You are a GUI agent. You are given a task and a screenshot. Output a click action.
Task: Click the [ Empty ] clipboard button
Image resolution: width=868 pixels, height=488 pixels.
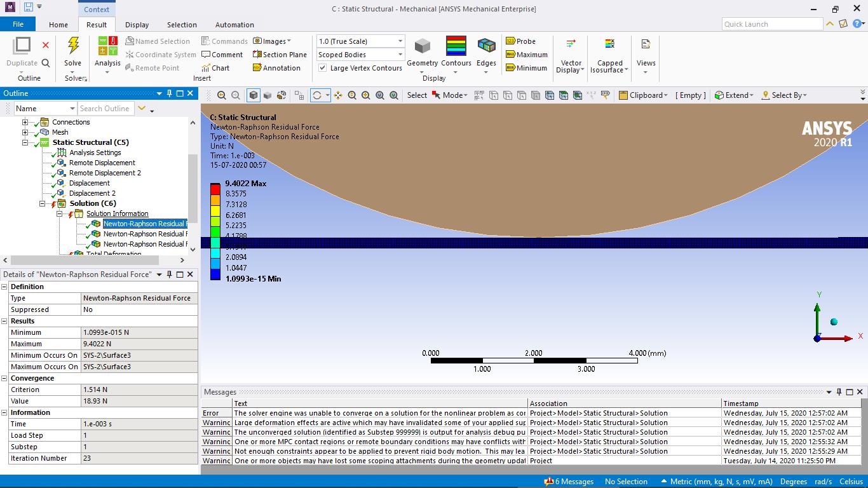coord(691,95)
